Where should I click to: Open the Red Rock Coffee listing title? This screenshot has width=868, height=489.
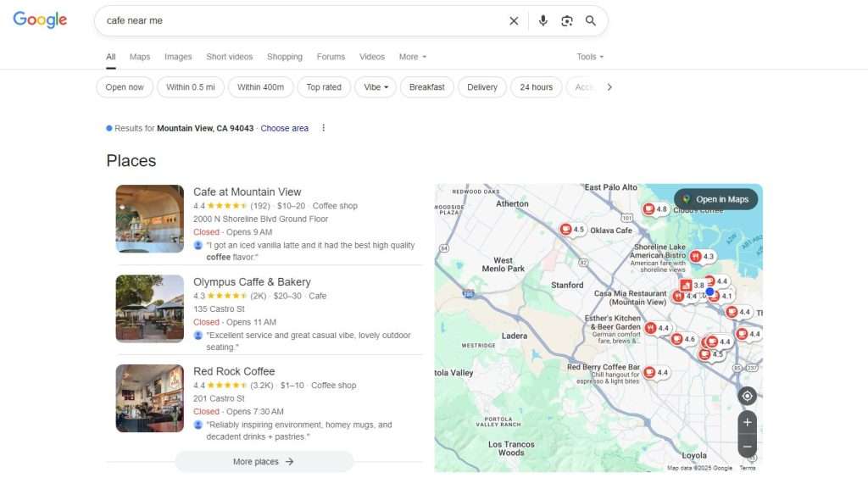[x=234, y=371]
